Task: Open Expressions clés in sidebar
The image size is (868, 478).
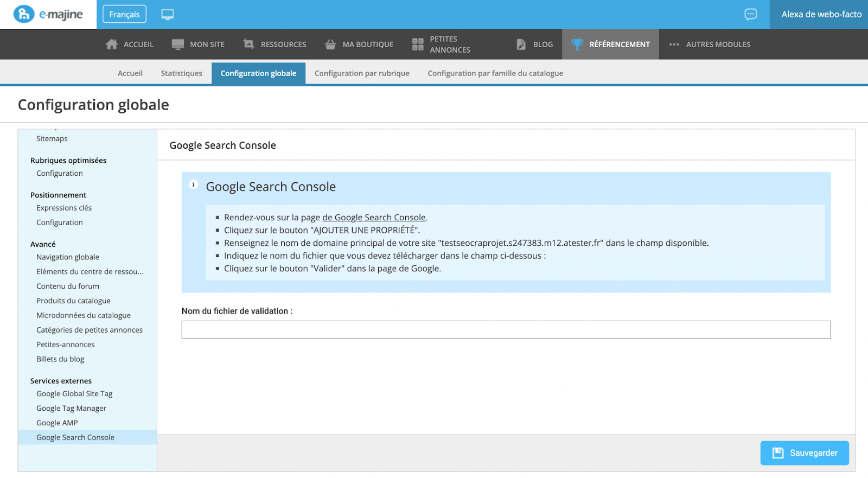Action: click(64, 208)
